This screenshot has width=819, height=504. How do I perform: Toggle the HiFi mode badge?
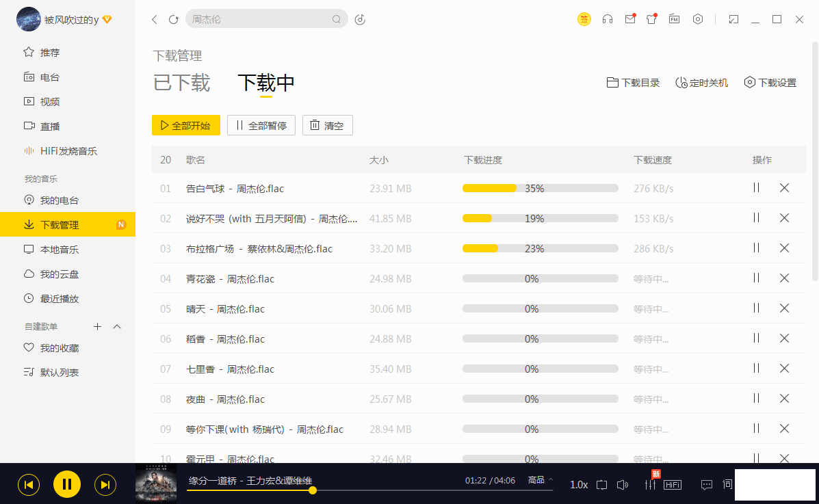(x=672, y=485)
